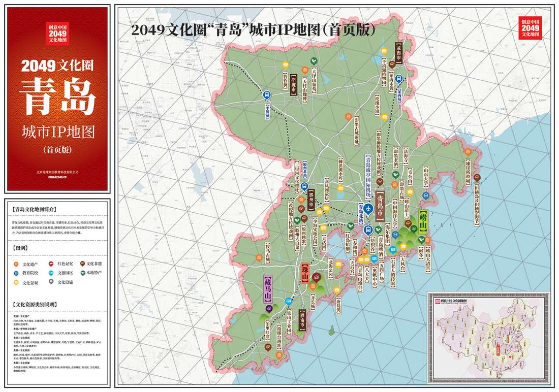The width and height of the screenshot is (559, 392).
Task: Click the cyan 文创园区 legend icon
Action: 51,273
